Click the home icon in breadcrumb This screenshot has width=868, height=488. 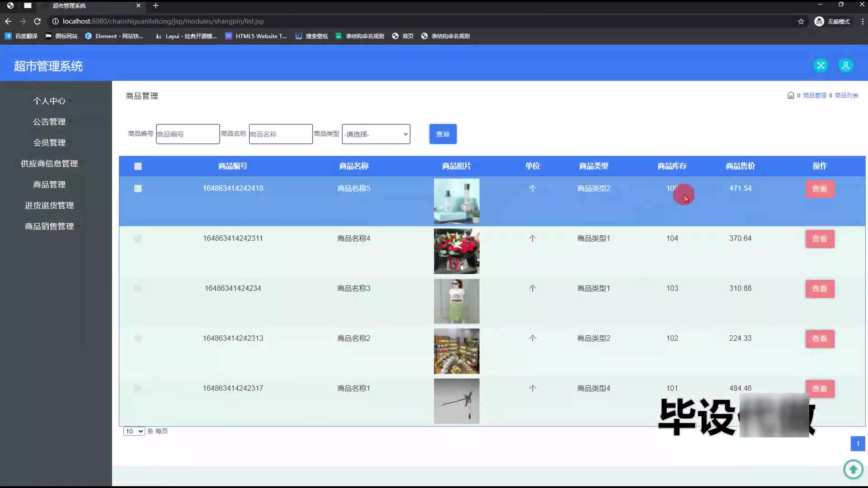coord(791,95)
